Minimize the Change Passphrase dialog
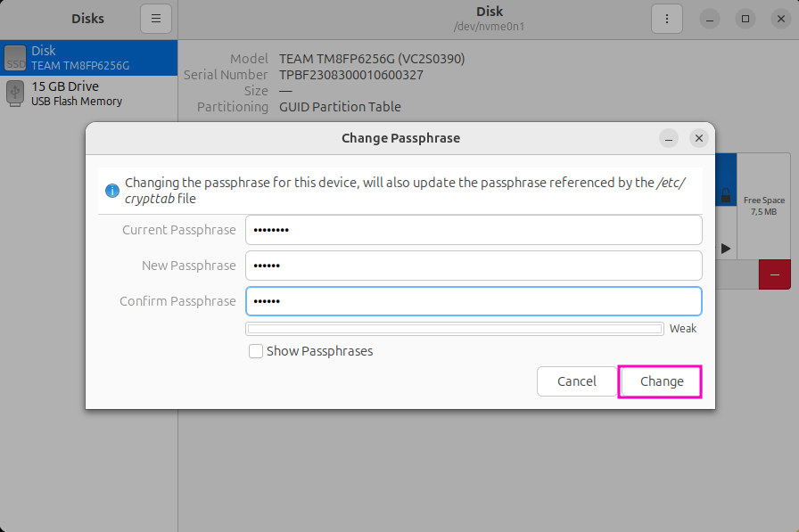799x532 pixels. pyautogui.click(x=670, y=138)
